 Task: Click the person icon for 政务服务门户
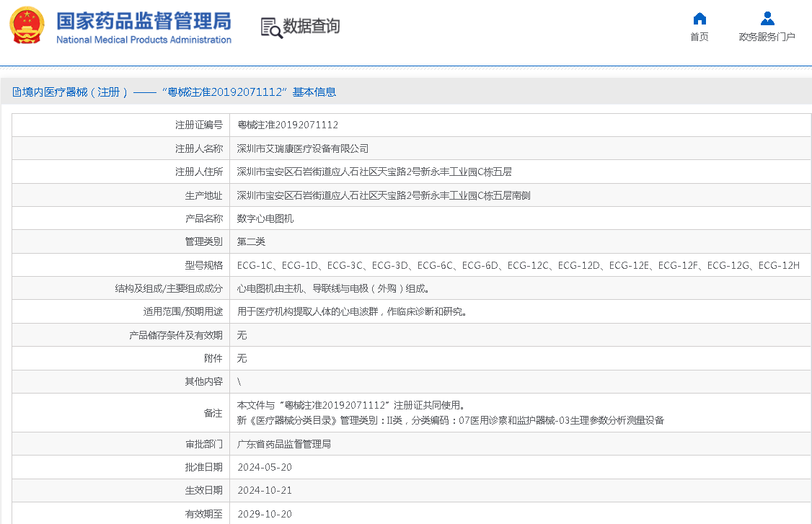tap(767, 19)
